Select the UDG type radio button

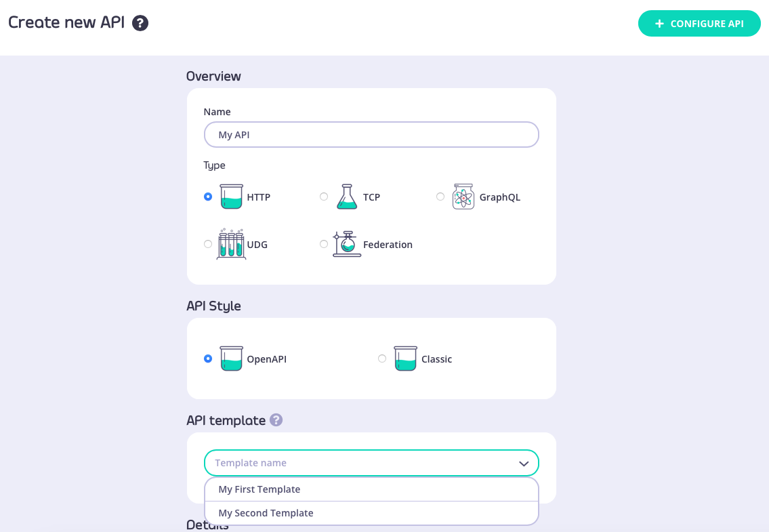208,244
